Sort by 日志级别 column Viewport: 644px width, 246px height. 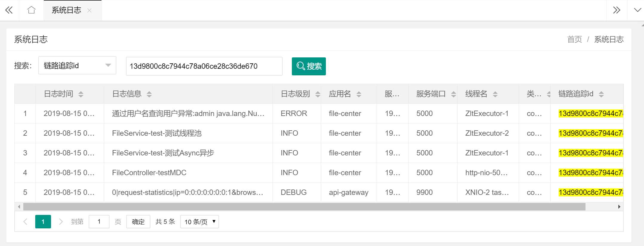[x=318, y=94]
